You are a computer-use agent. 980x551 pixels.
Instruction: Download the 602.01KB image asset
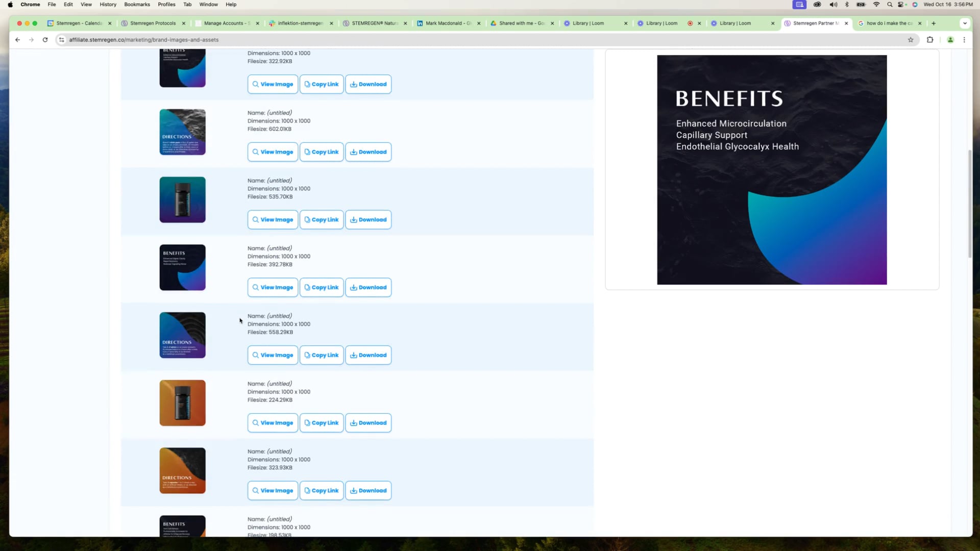368,152
